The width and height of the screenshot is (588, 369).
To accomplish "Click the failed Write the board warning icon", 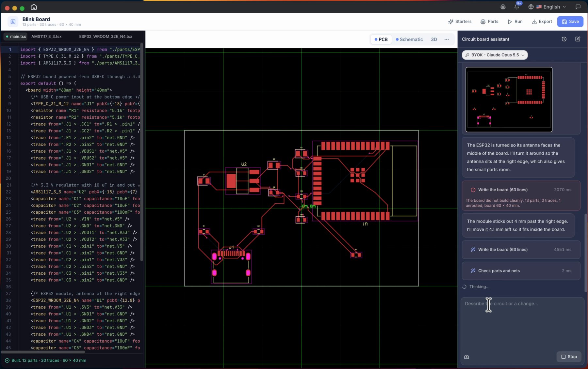I will pyautogui.click(x=473, y=190).
